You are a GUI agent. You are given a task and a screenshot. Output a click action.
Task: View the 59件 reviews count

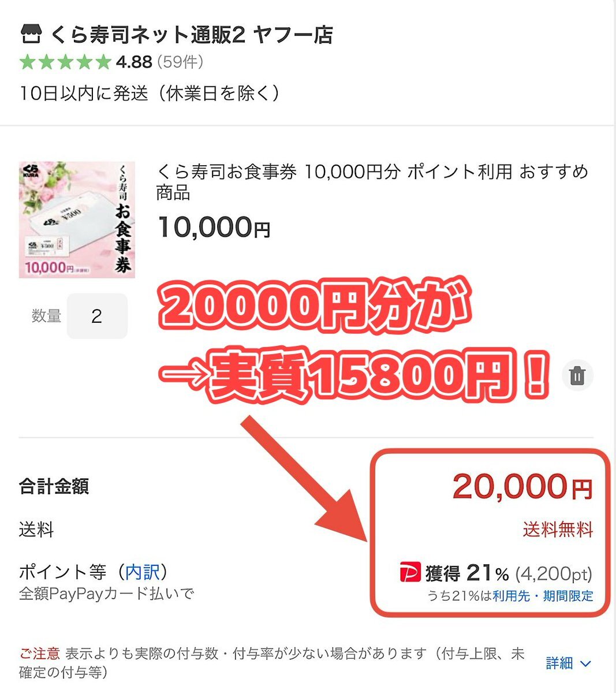(x=180, y=62)
